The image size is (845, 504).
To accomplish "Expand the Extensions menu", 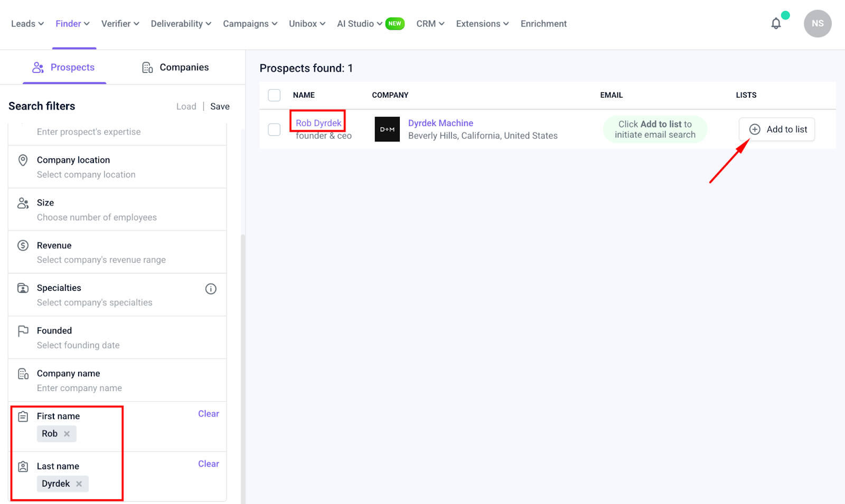I will click(483, 24).
